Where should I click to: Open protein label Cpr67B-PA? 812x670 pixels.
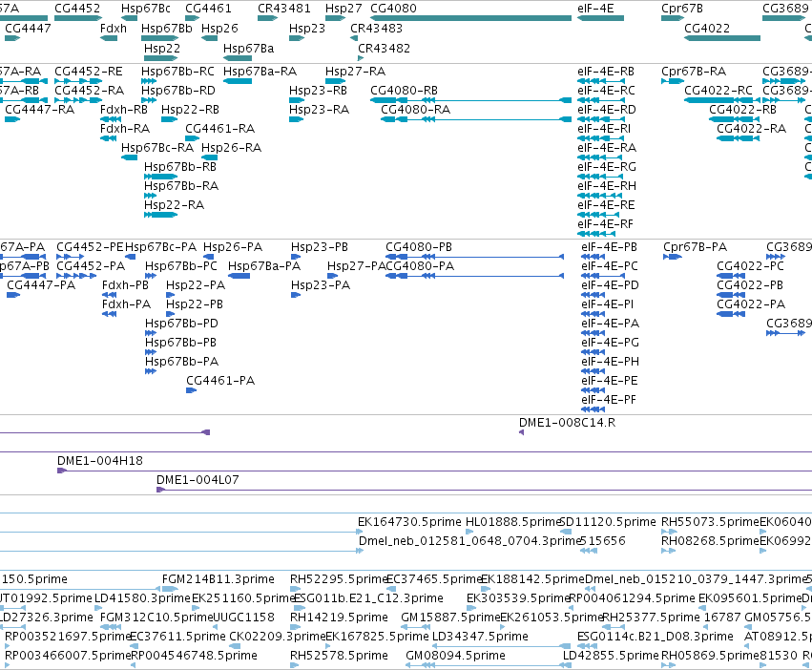[695, 246]
